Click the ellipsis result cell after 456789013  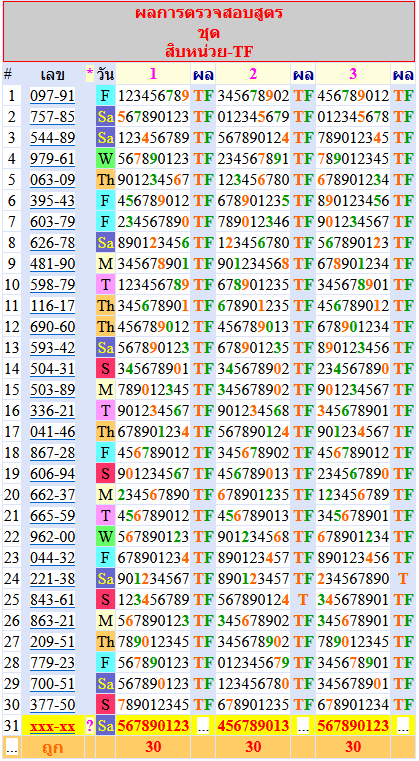coord(303,726)
